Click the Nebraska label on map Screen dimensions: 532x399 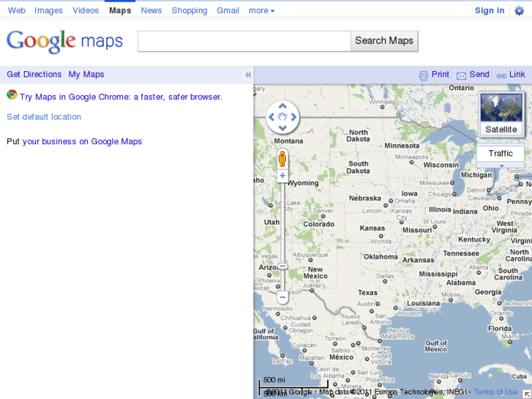tap(365, 198)
